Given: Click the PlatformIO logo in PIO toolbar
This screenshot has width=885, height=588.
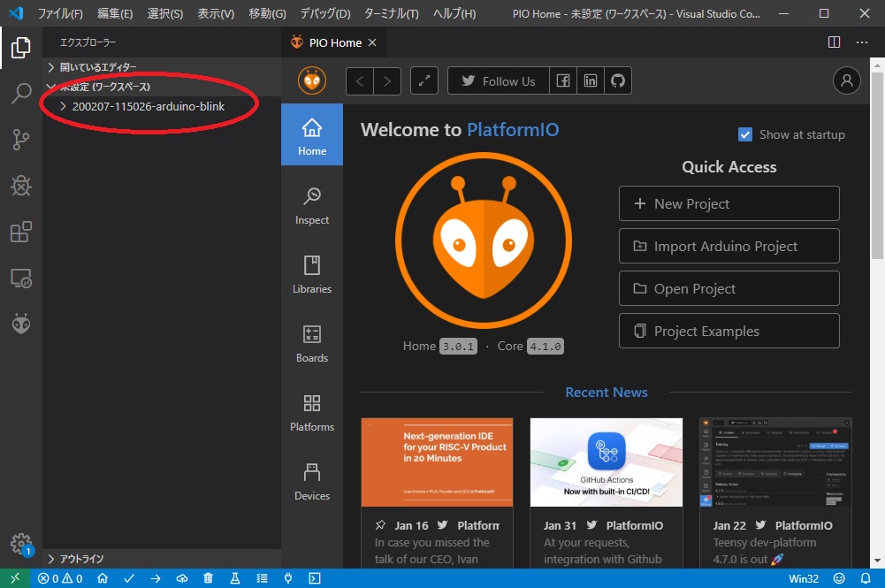Looking at the screenshot, I should (x=312, y=80).
